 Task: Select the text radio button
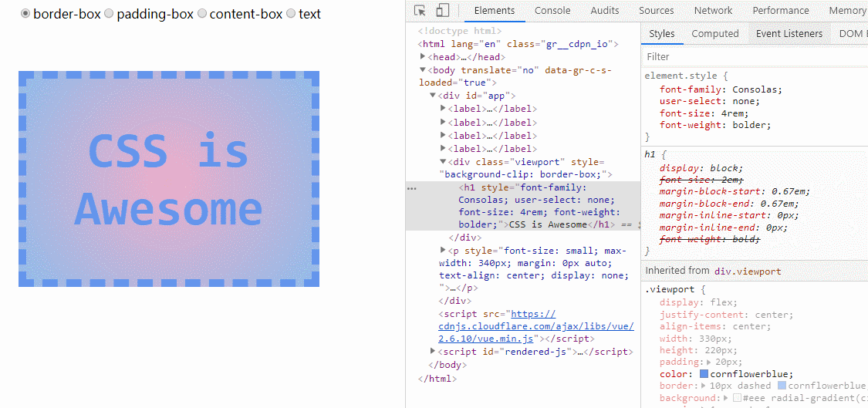[291, 14]
